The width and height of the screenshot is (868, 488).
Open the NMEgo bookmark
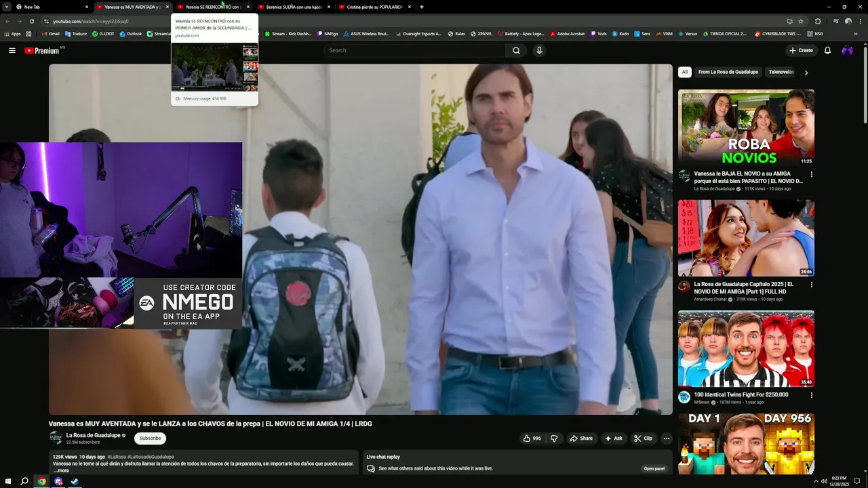(x=328, y=33)
